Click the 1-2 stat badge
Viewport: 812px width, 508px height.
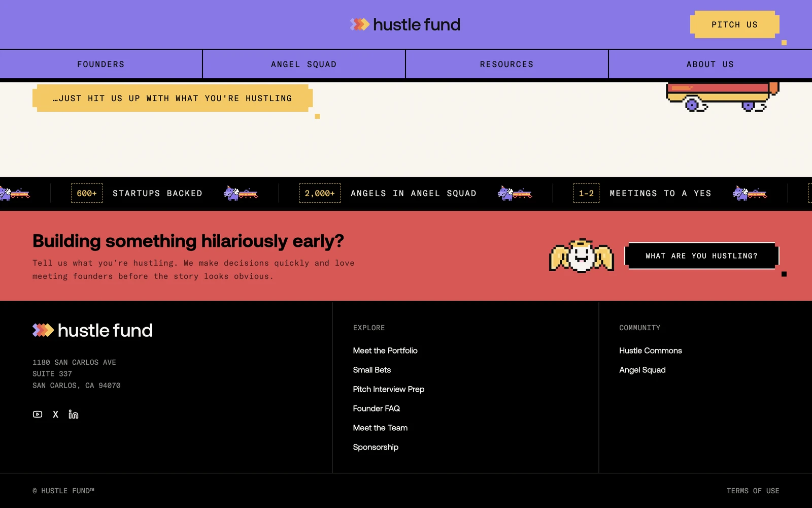click(x=586, y=193)
